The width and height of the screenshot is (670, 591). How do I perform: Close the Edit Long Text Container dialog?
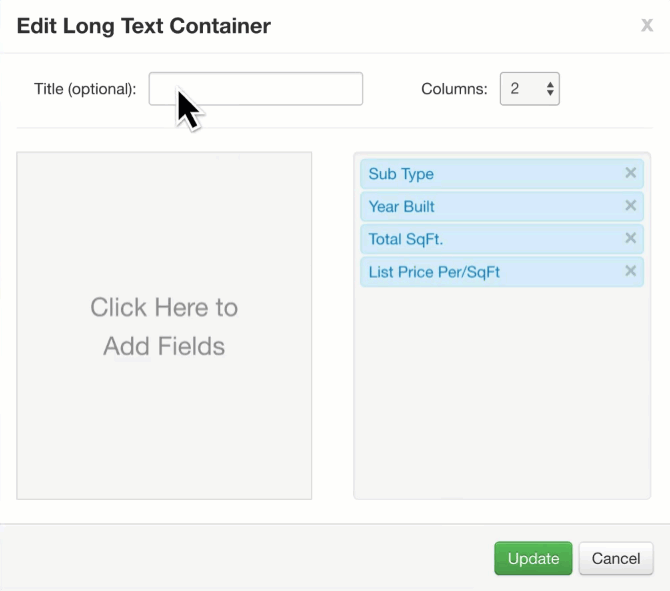(647, 25)
